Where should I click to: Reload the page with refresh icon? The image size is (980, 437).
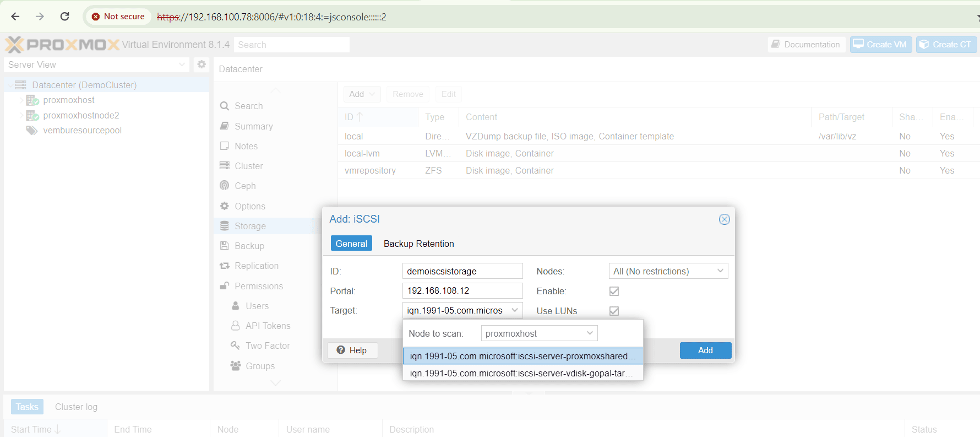[64, 17]
